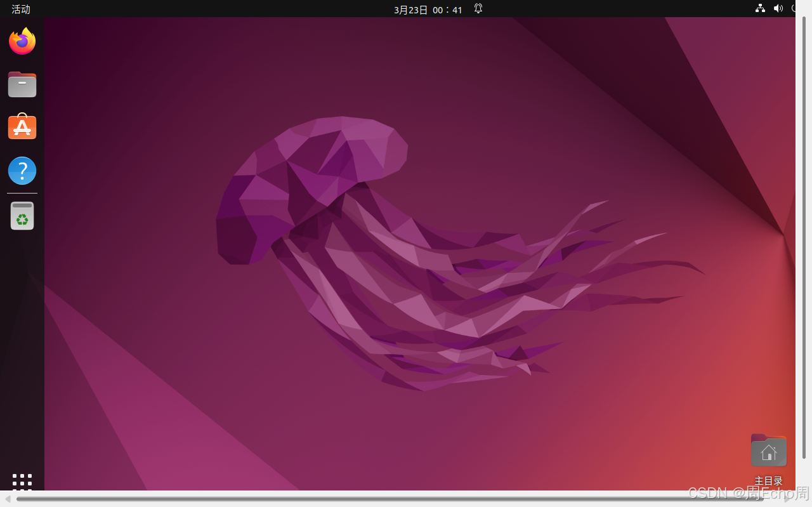Open the Trash bin in dock
This screenshot has width=812, height=507.
(x=22, y=216)
